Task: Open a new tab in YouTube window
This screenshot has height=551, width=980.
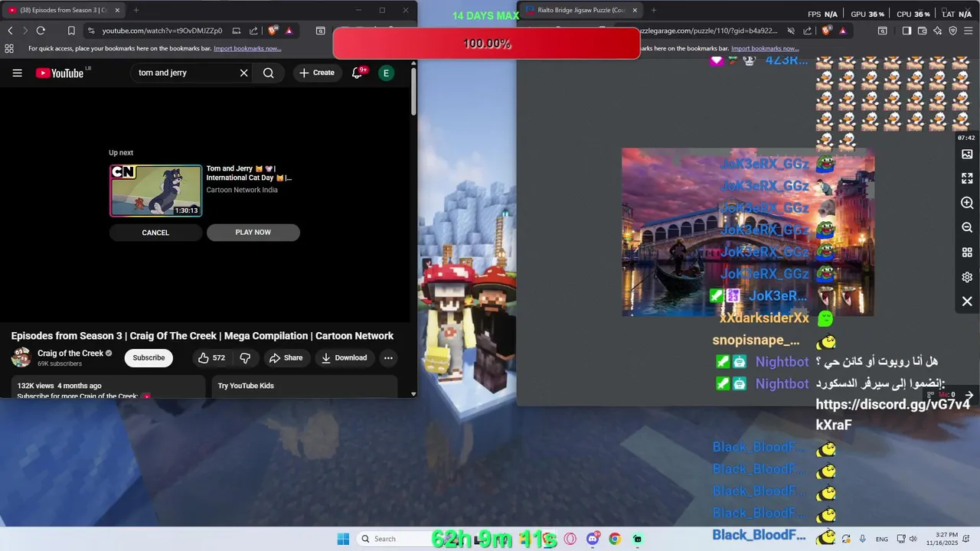Action: (x=136, y=10)
